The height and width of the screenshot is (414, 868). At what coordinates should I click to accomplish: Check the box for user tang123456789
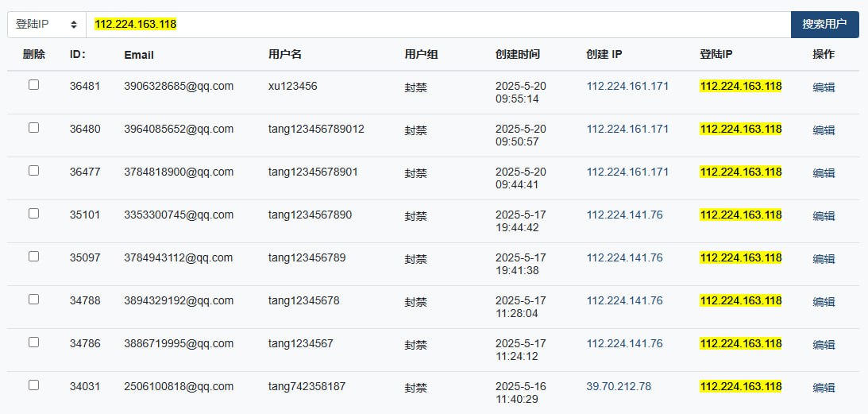(34, 256)
